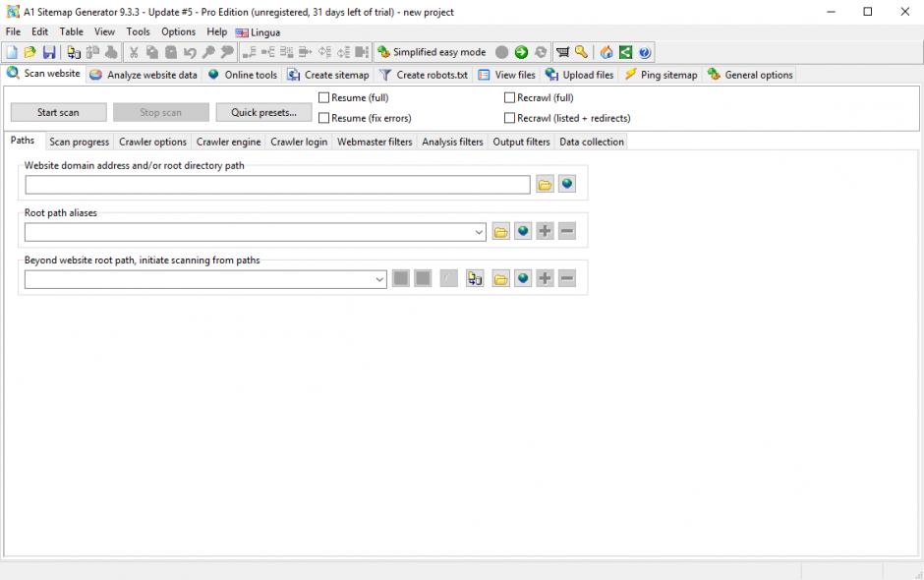Open the General options tab
Viewport: 924px width, 580px height.
click(750, 75)
